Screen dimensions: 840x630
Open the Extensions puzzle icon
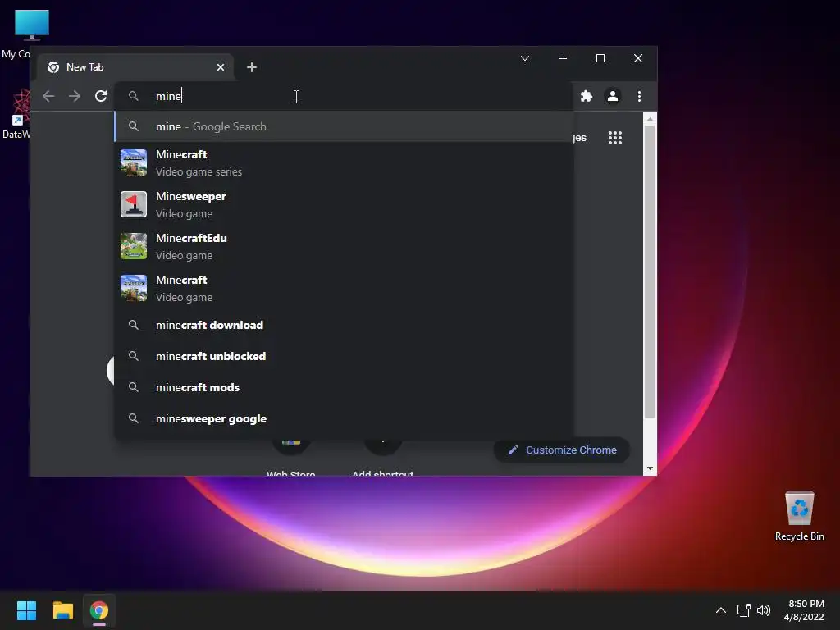tap(587, 96)
